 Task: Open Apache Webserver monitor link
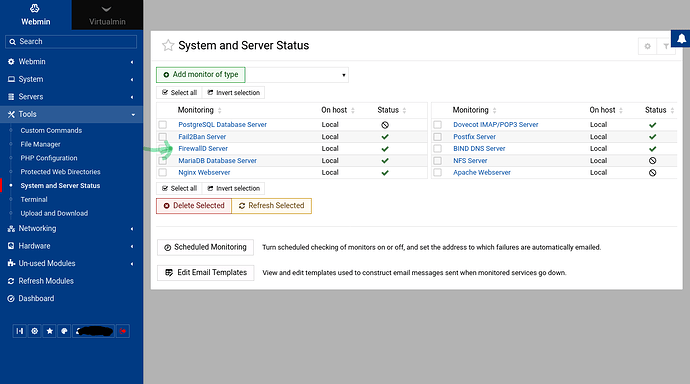pyautogui.click(x=482, y=172)
